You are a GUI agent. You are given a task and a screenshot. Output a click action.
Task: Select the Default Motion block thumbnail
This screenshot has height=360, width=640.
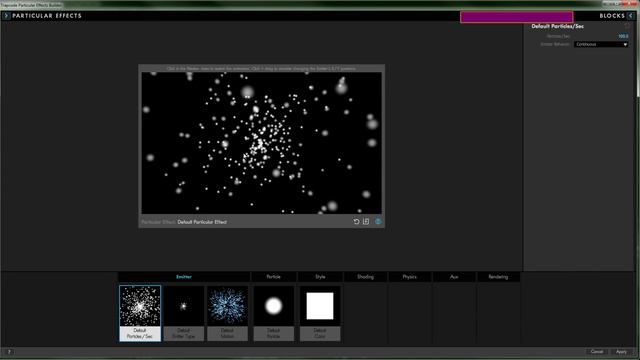click(x=227, y=313)
